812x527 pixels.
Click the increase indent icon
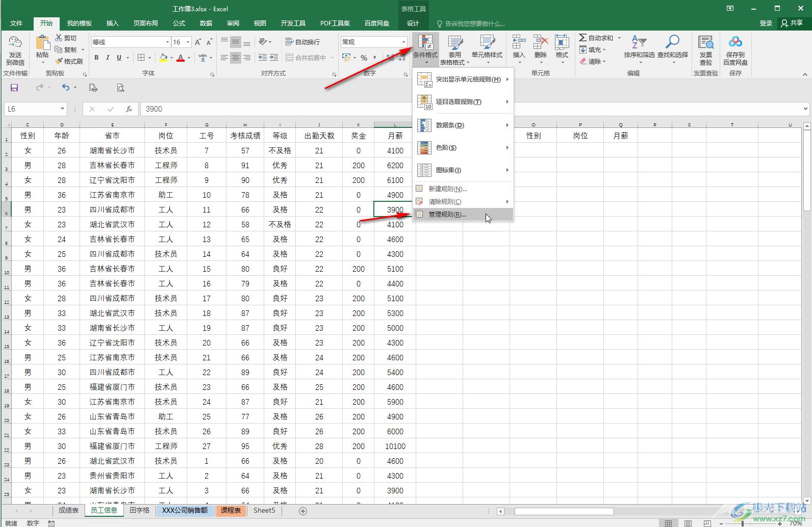pyautogui.click(x=274, y=58)
